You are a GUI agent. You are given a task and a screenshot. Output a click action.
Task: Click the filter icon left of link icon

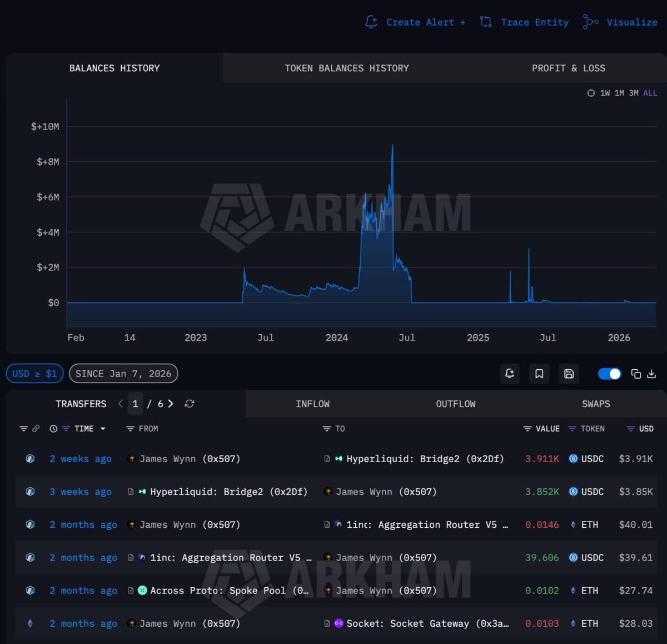point(23,429)
